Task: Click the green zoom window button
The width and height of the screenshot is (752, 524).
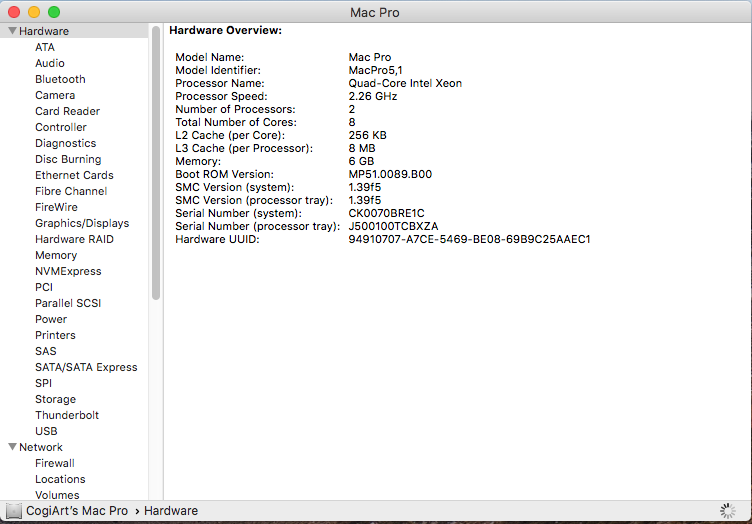Action: coord(54,12)
